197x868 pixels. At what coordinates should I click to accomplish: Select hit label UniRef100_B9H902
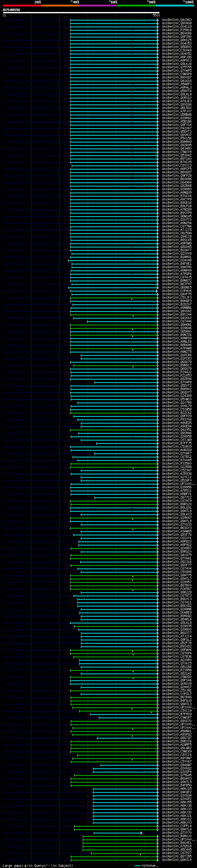coord(177,389)
